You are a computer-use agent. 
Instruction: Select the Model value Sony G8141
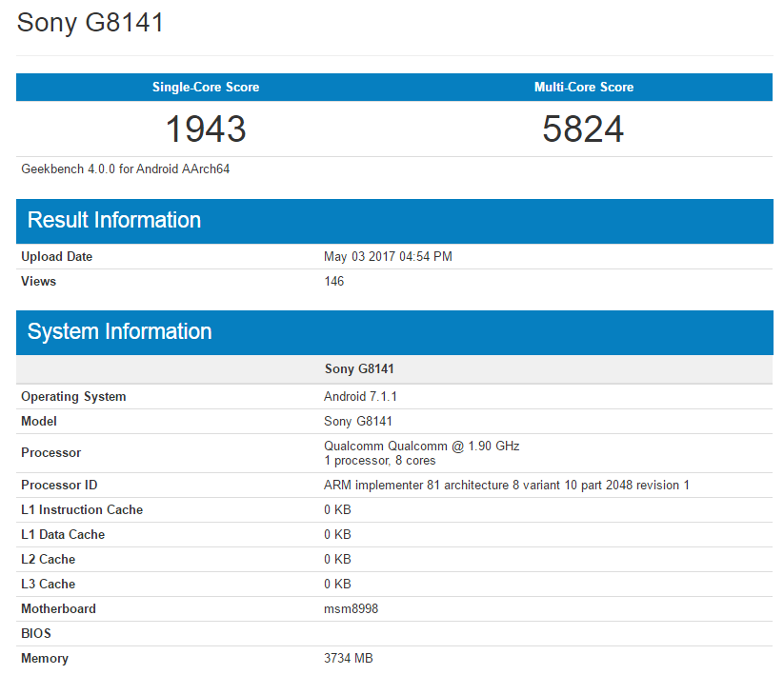pyautogui.click(x=358, y=421)
